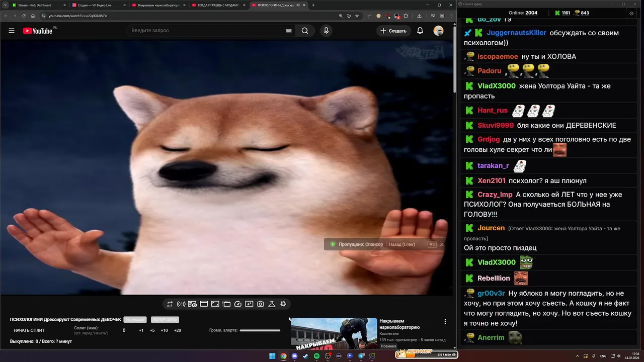
Task: Click the sound wave icon below the player
Action: 181,304
